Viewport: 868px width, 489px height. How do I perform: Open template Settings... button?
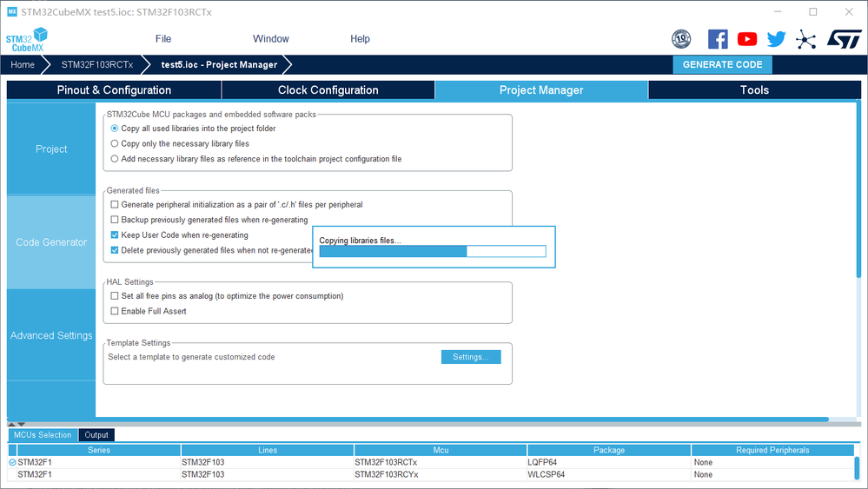[x=471, y=357]
